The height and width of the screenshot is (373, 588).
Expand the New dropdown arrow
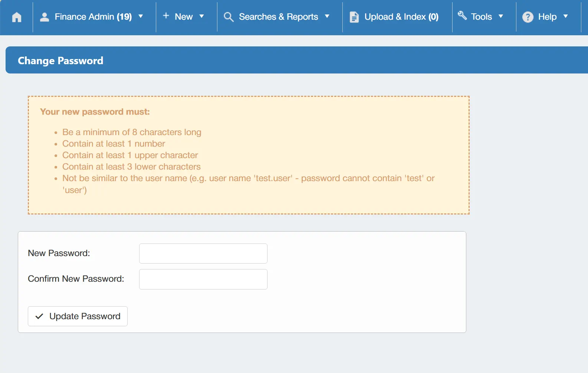202,16
